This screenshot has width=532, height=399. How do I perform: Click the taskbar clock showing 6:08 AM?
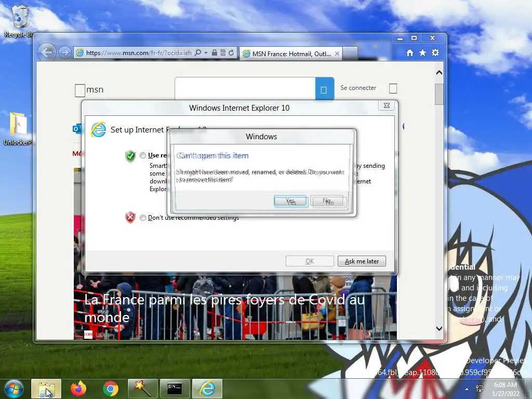(x=506, y=389)
